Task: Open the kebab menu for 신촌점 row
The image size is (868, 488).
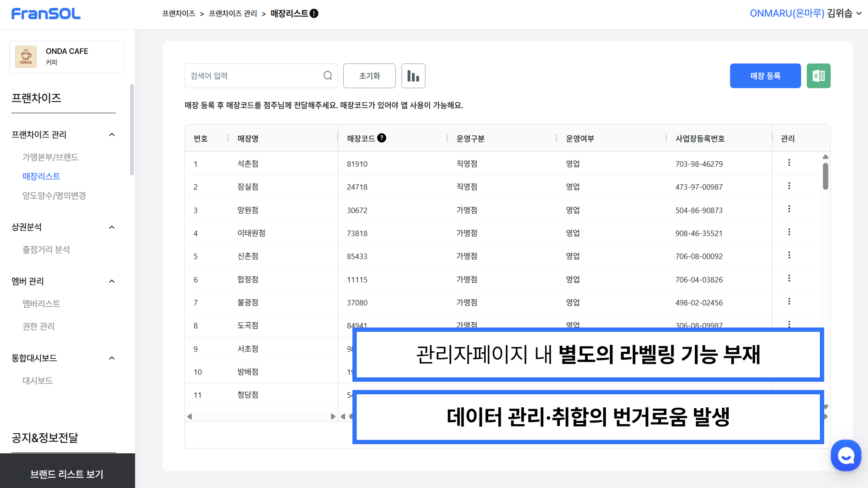Action: click(x=789, y=255)
